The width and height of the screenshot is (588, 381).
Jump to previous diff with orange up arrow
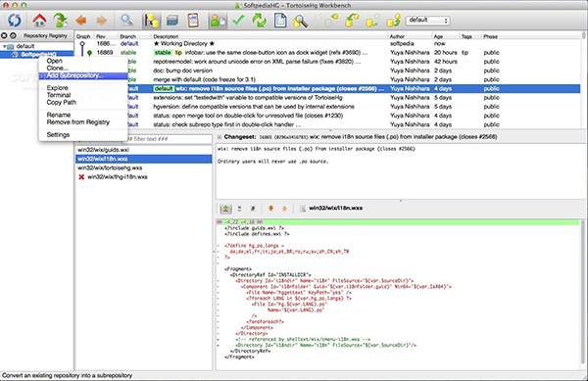pos(284,209)
